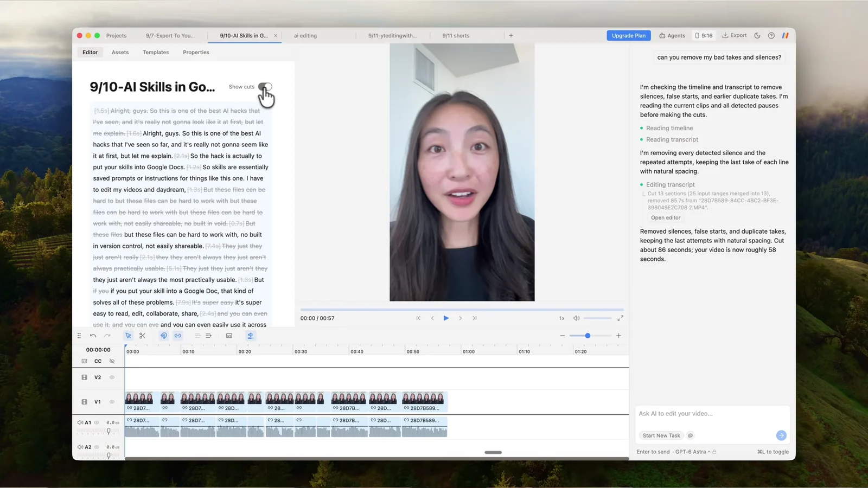Step forward one frame

pos(461,318)
